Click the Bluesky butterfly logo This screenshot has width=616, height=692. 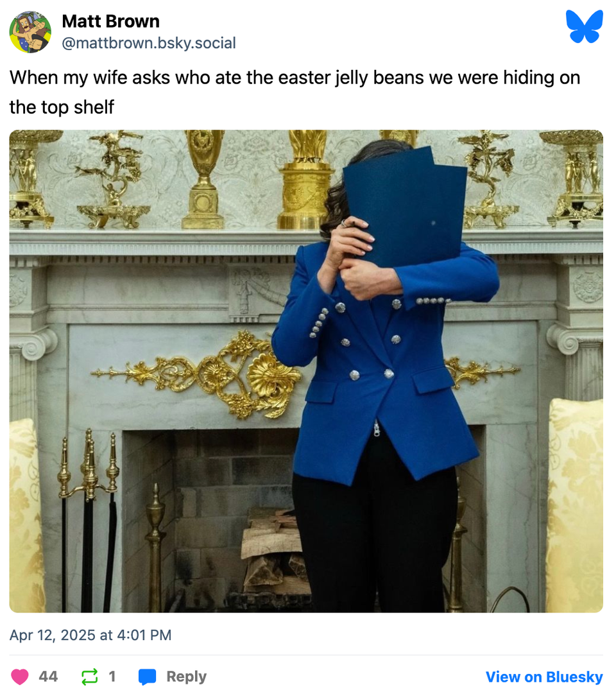[x=584, y=26]
